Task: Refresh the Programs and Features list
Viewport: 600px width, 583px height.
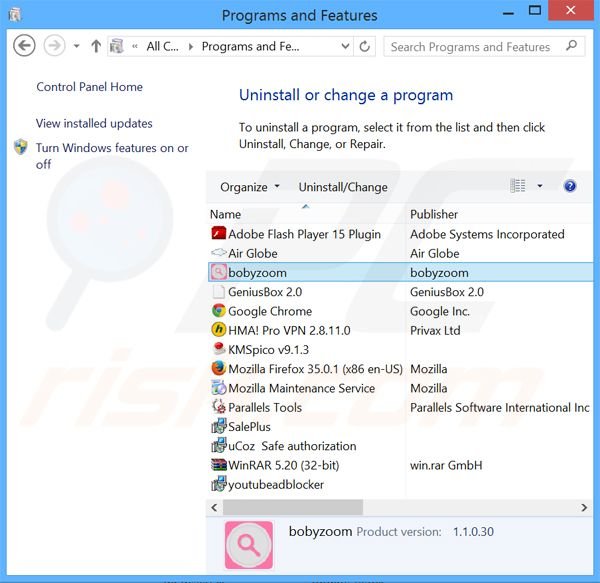Action: point(365,46)
